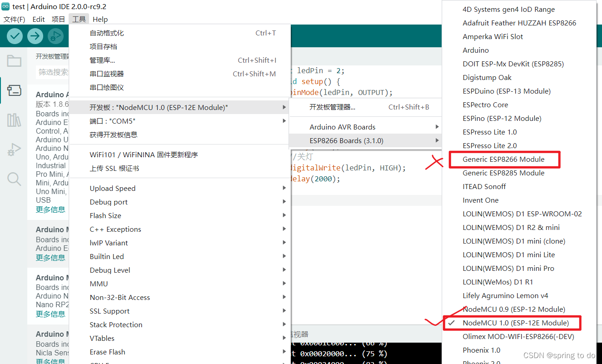Choose WiFi101 / WiFiNINA 固件更新程序

coord(180,155)
